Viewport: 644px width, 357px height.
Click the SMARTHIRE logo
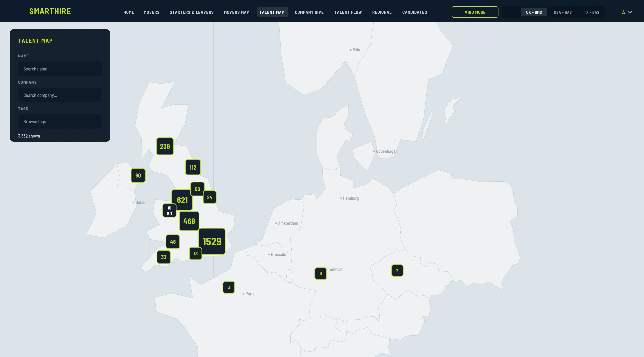coord(50,11)
